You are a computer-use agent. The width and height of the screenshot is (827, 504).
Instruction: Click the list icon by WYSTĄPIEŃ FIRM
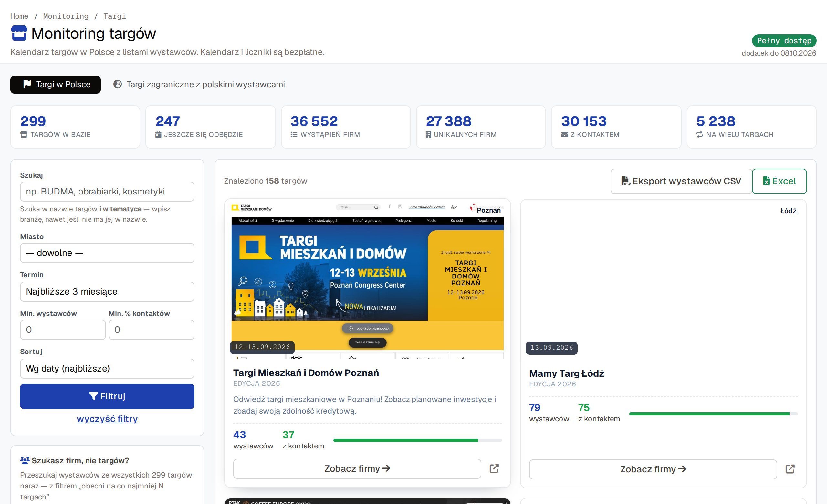point(294,134)
